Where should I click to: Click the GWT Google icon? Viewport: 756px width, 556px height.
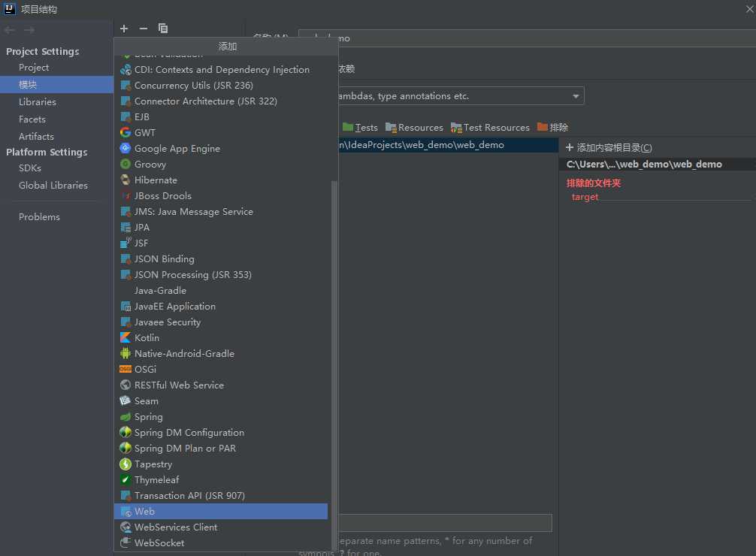[x=125, y=132]
